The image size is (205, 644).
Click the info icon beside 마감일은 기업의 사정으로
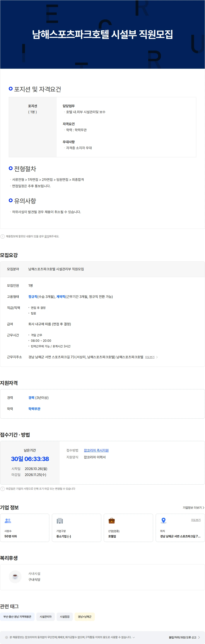(x=3, y=489)
